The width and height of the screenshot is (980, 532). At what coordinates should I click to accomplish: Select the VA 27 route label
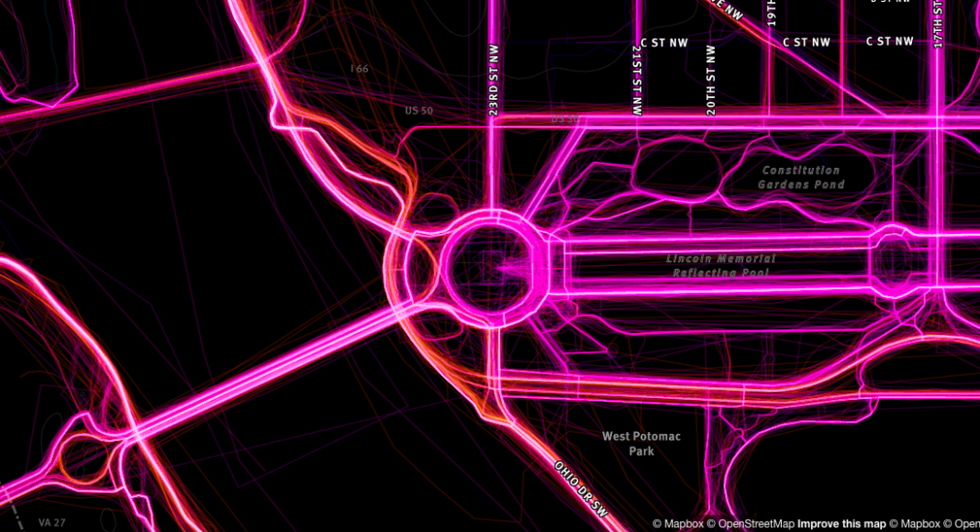(x=52, y=523)
